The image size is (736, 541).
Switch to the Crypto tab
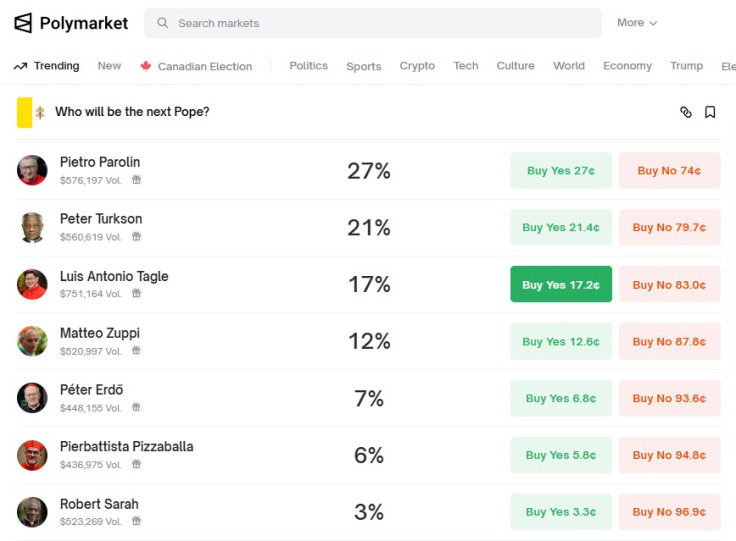(417, 66)
